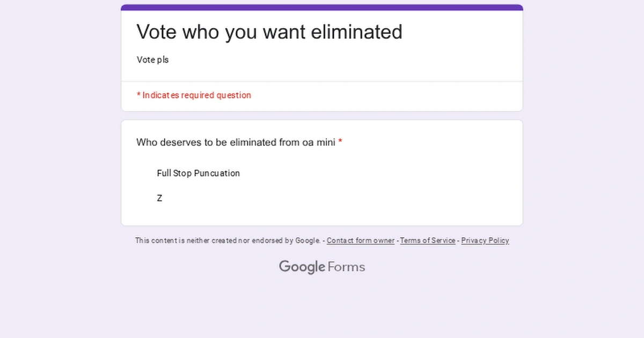Image resolution: width=644 pixels, height=338 pixels.
Task: Click the "Forms" word in footer logo
Action: 346,267
